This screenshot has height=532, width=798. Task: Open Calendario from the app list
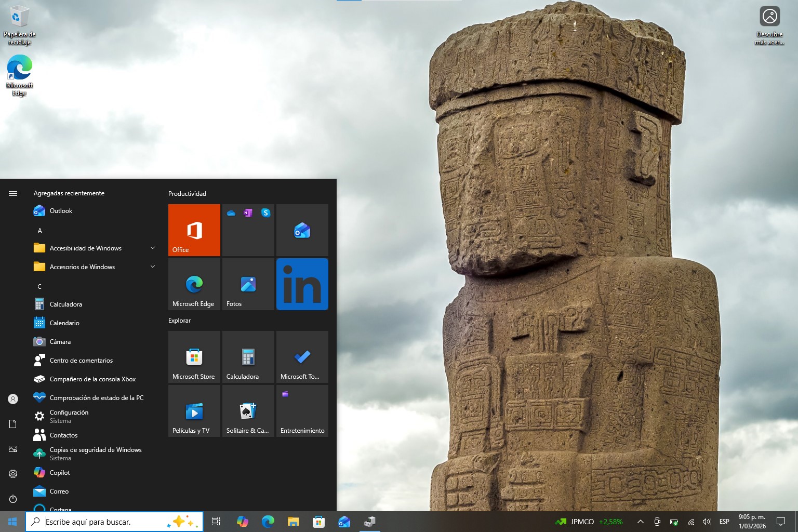point(64,323)
